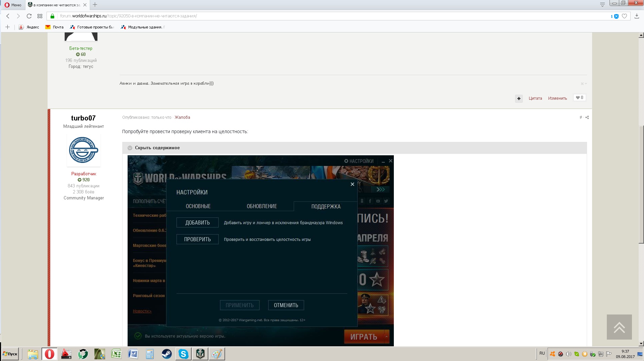This screenshot has height=361, width=644.
Task: Open the browser downloads icon
Action: click(637, 16)
